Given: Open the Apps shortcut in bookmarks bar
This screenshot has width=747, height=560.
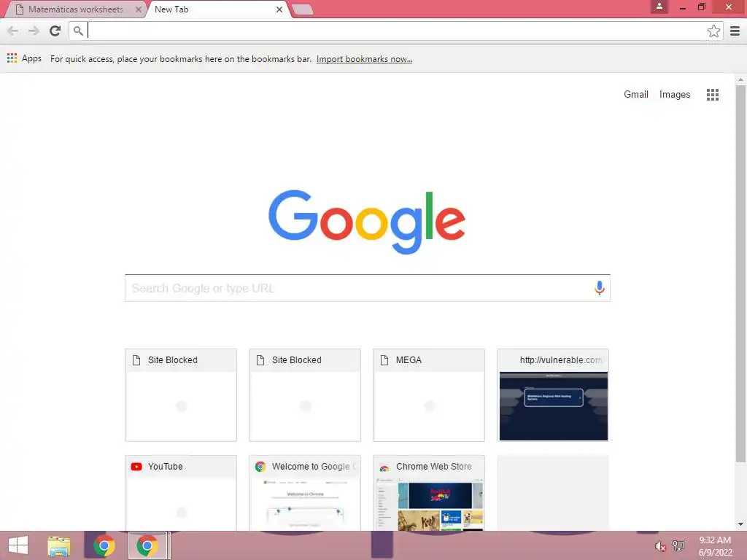Looking at the screenshot, I should coord(24,58).
